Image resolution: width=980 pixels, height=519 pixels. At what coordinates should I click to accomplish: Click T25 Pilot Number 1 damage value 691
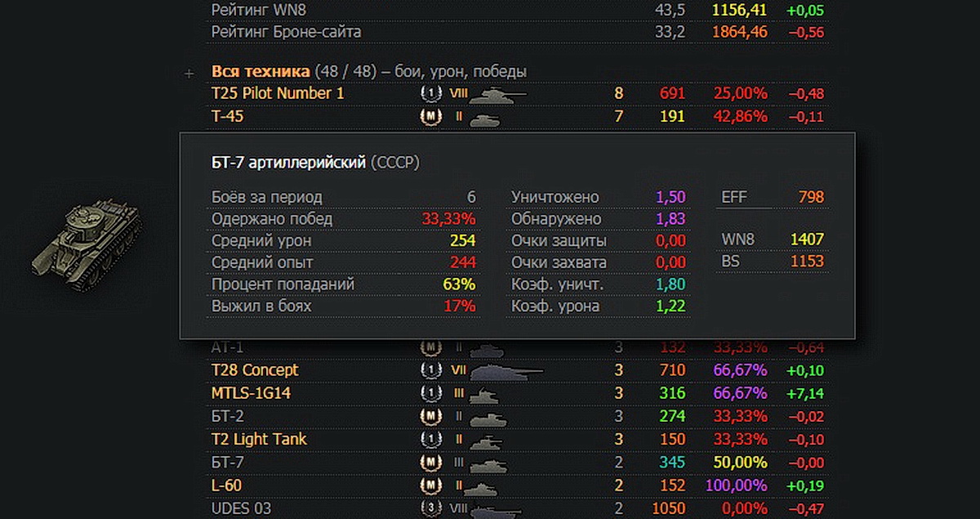coord(672,93)
